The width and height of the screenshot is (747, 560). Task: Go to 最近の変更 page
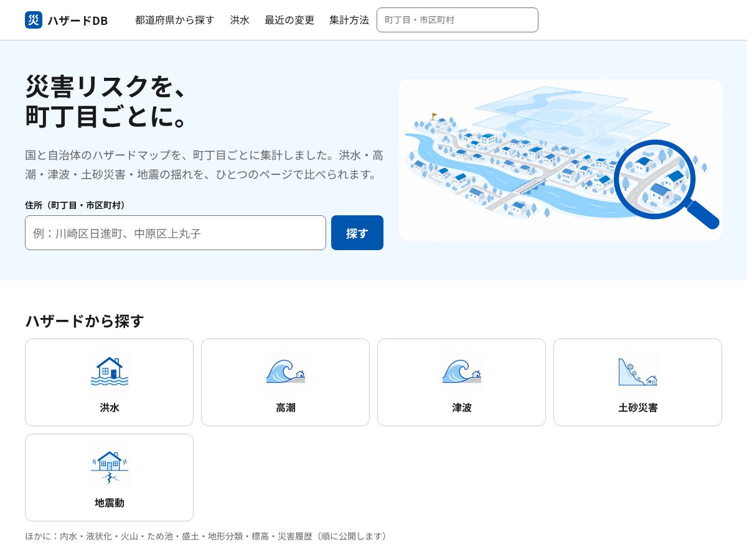(289, 20)
